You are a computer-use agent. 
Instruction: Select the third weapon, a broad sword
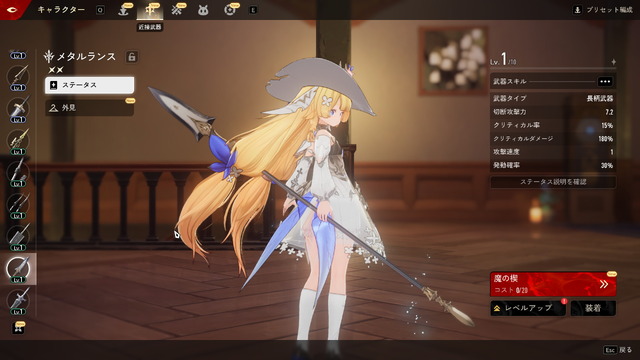18,109
